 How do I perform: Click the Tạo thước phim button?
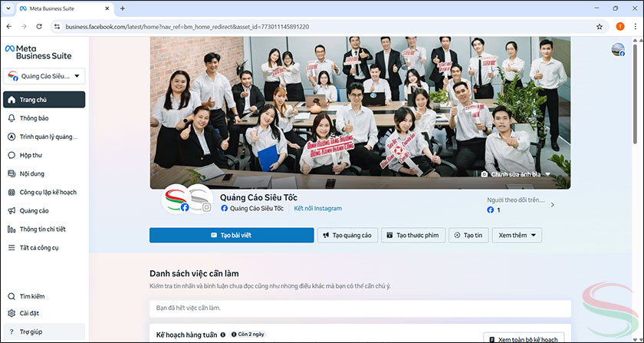coord(412,235)
